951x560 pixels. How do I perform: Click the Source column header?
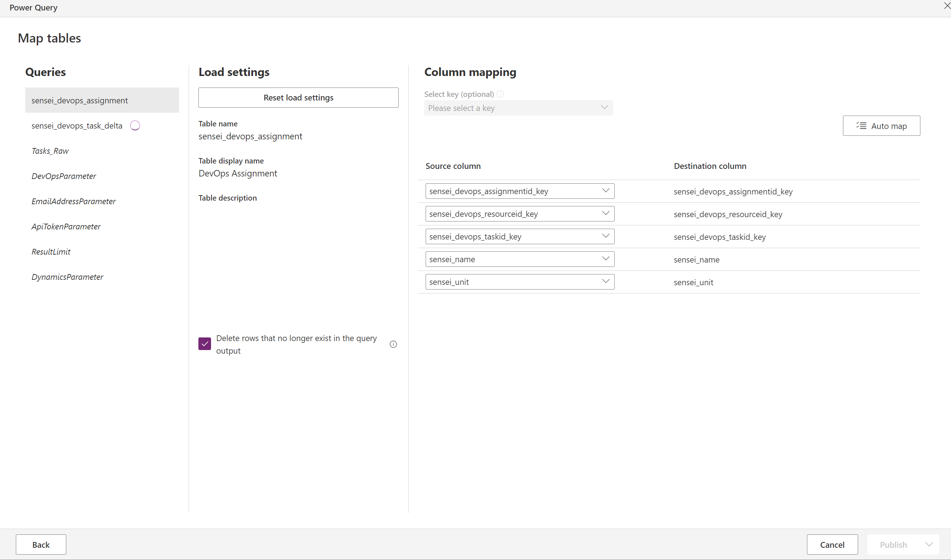(x=453, y=166)
